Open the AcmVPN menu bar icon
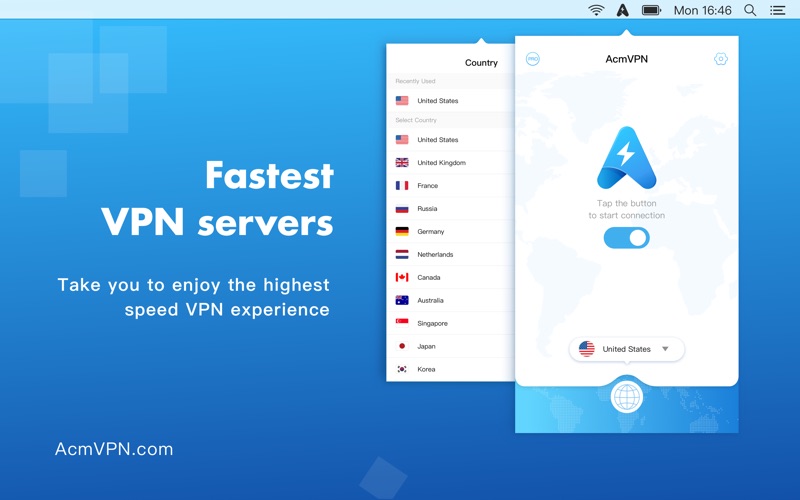This screenshot has width=800, height=500. (622, 10)
